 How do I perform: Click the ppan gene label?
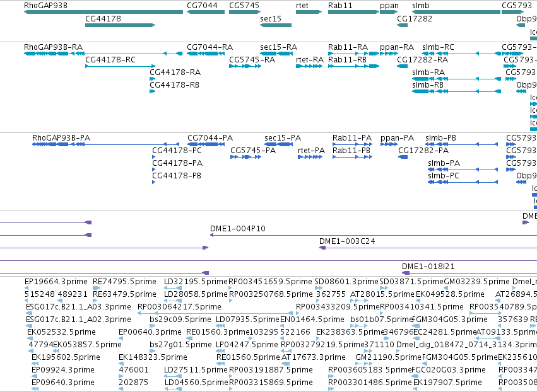coord(389,6)
